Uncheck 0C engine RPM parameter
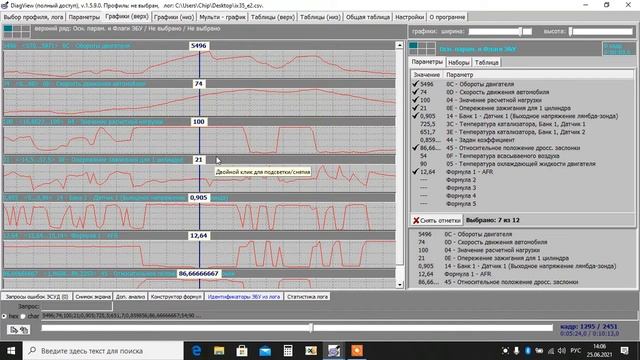The image size is (640, 360). point(416,84)
